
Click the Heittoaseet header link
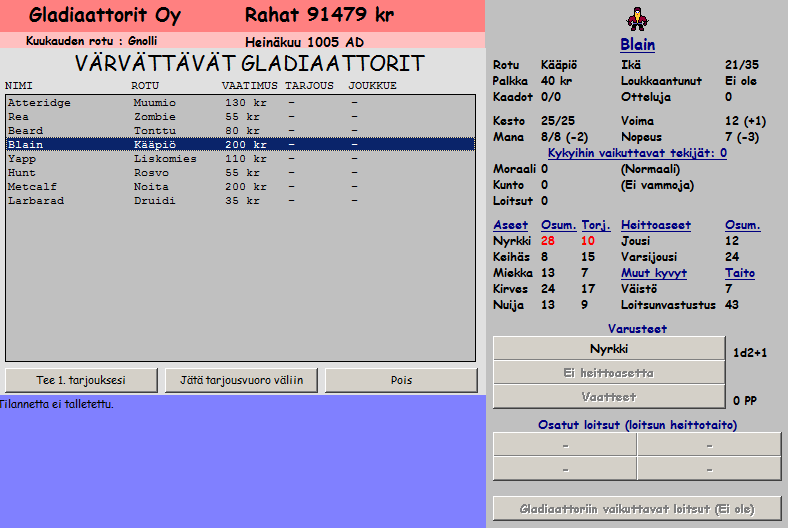(x=655, y=225)
